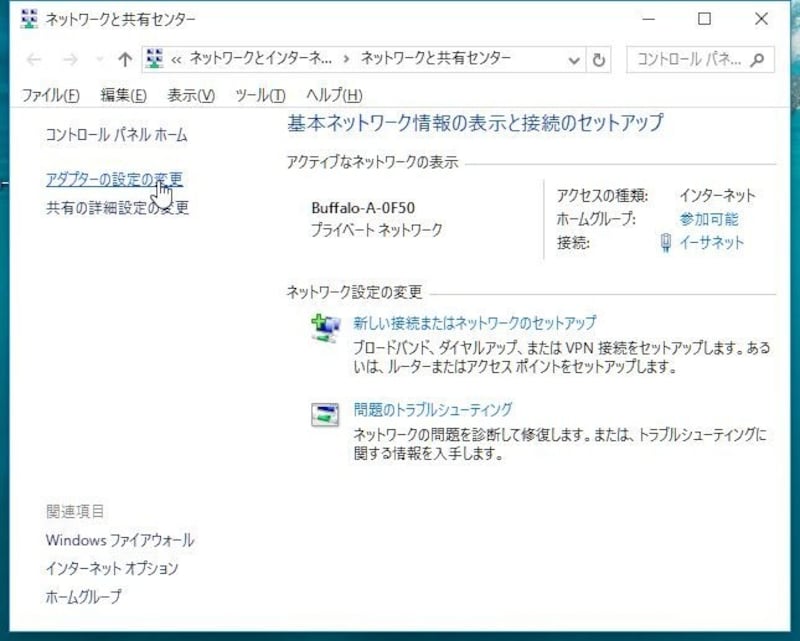Open the address bar history dropdown

pyautogui.click(x=574, y=60)
